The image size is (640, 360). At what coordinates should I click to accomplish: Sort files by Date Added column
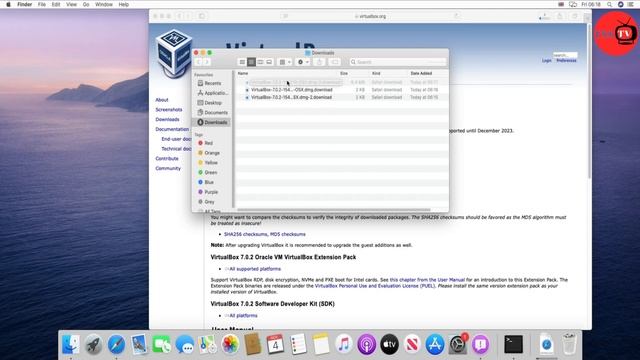click(x=421, y=73)
